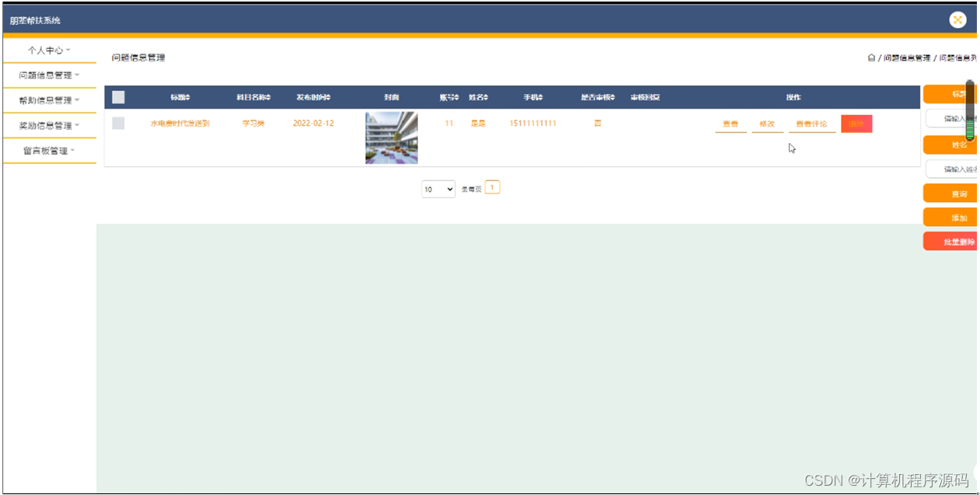Click the home icon in breadcrumb
Image resolution: width=980 pixels, height=495 pixels.
pos(871,58)
